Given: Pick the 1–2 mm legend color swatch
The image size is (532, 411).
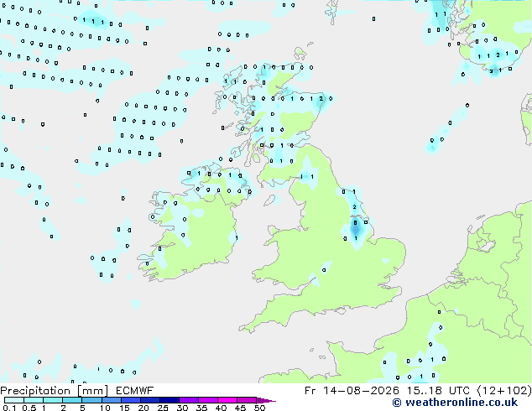Looking at the screenshot, I should 53,400.
